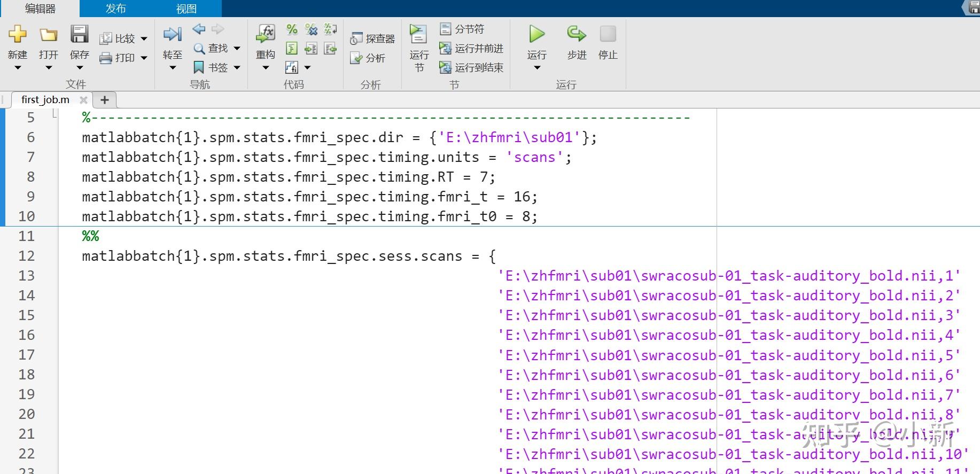Click the 步进 step icon
This screenshot has width=980, height=474.
[577, 34]
